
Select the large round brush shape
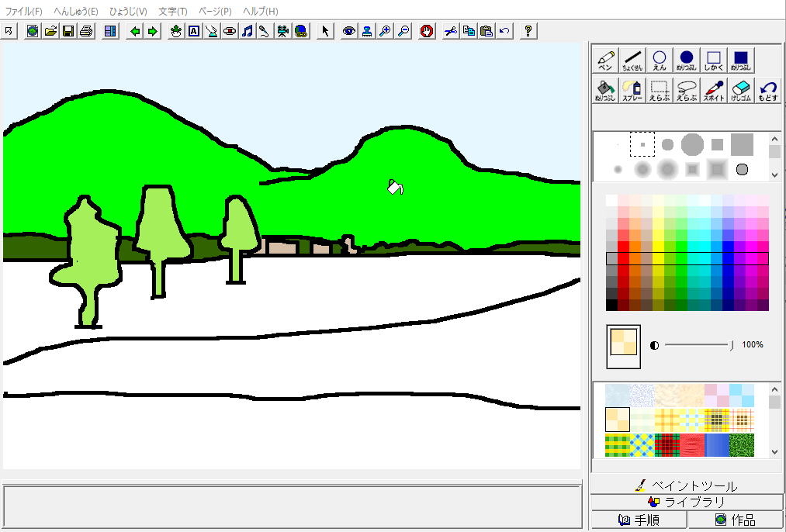click(692, 144)
